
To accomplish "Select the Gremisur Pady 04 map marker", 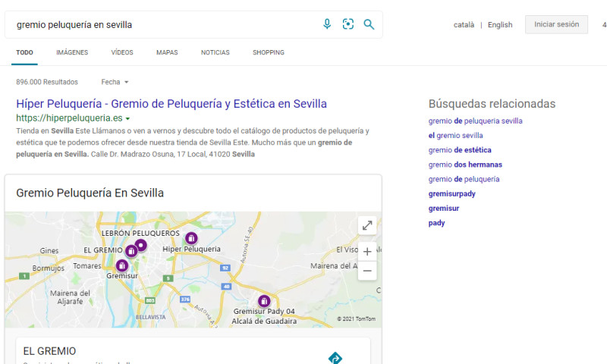I will click(x=264, y=300).
